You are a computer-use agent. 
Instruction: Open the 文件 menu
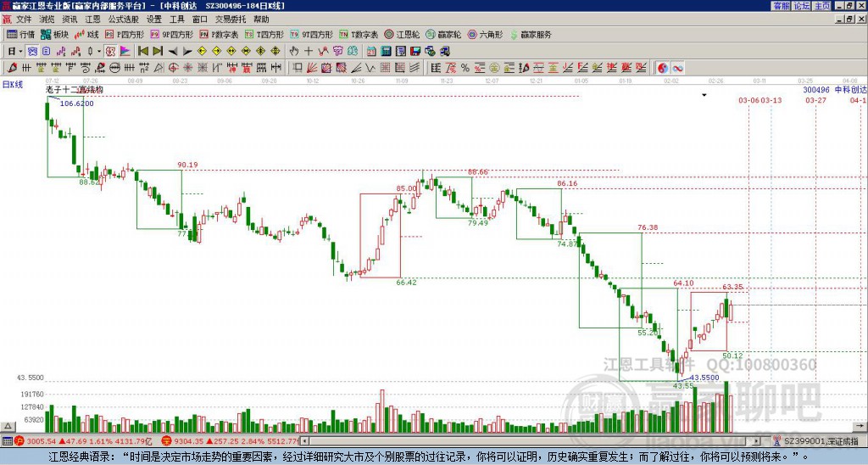[24, 20]
